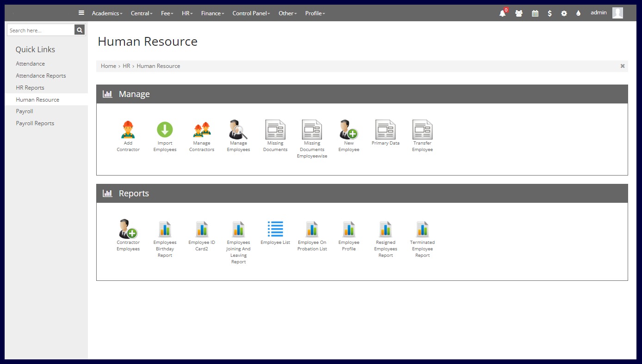The width and height of the screenshot is (642, 364).
Task: Expand the Central dropdown menu
Action: tap(142, 13)
